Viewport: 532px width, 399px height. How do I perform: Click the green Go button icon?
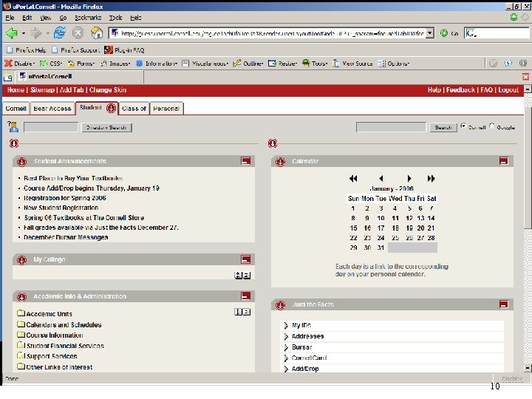coord(444,33)
